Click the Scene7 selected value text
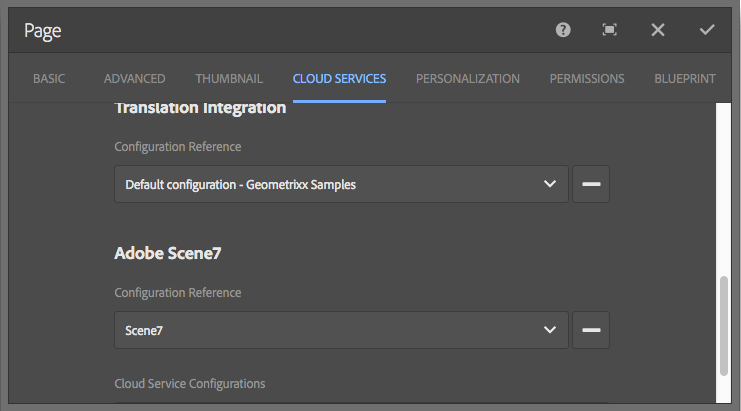Image resolution: width=741 pixels, height=411 pixels. click(144, 331)
